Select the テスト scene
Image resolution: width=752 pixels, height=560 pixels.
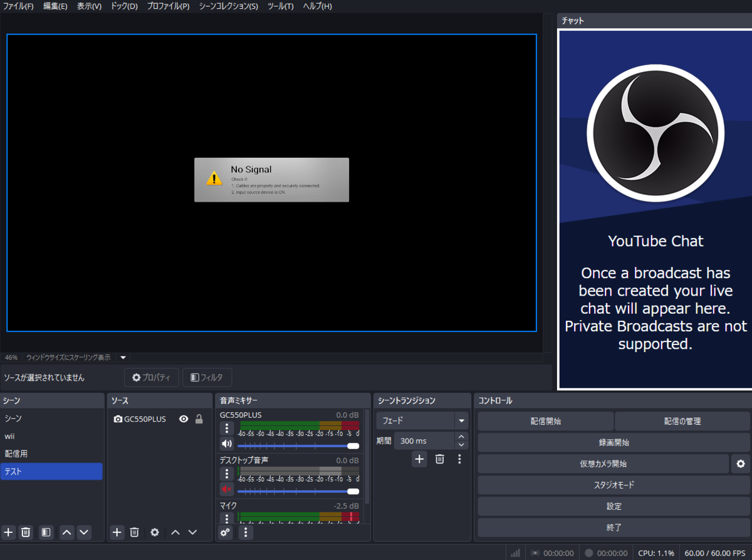tap(51, 471)
